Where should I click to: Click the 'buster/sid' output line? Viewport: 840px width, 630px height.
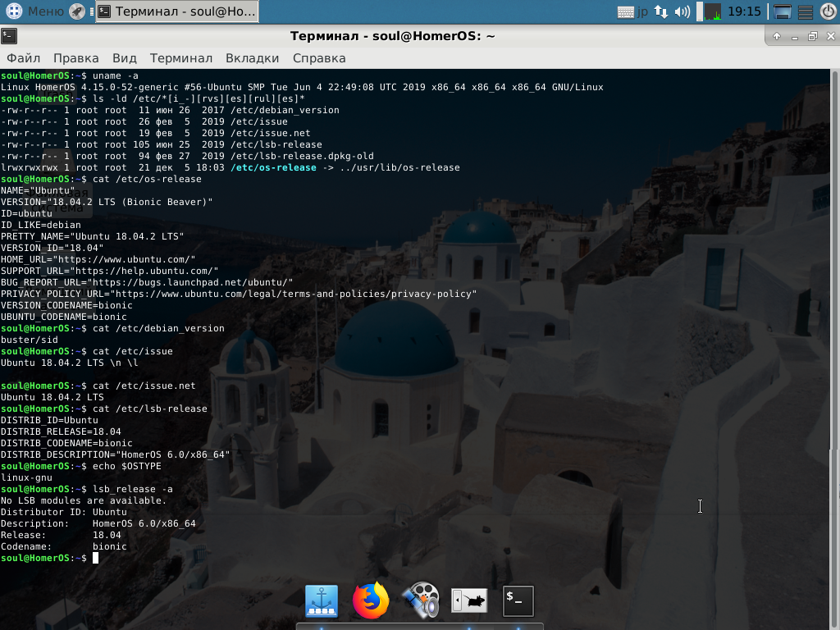click(29, 340)
